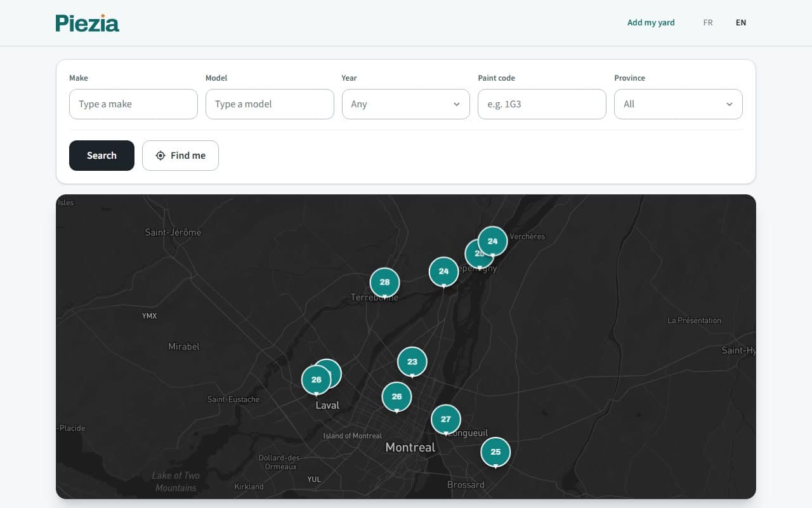Open the Year dropdown
This screenshot has width=812, height=508.
406,104
